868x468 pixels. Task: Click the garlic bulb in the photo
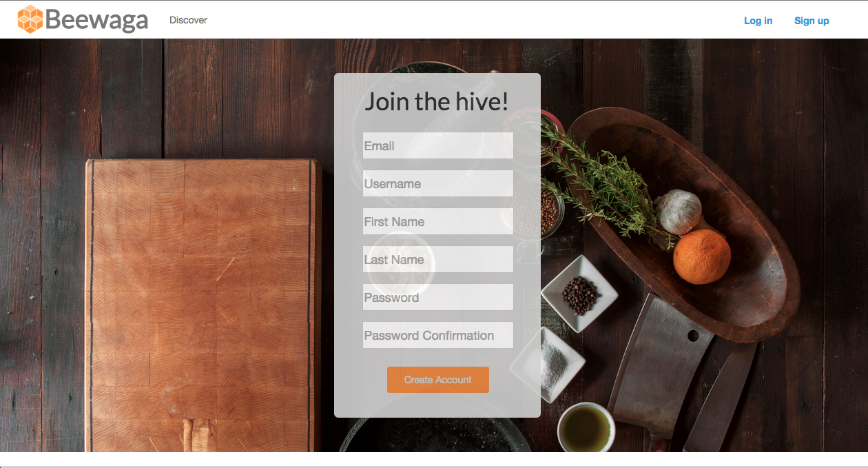(x=678, y=212)
